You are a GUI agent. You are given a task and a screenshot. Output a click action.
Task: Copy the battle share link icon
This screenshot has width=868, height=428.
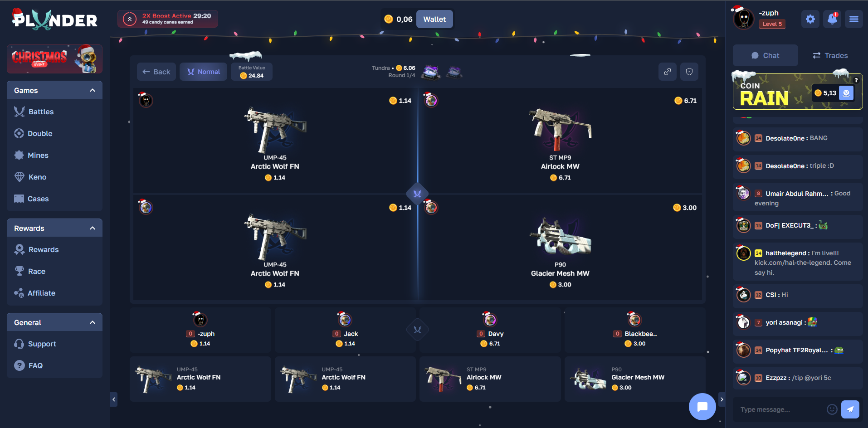point(667,72)
